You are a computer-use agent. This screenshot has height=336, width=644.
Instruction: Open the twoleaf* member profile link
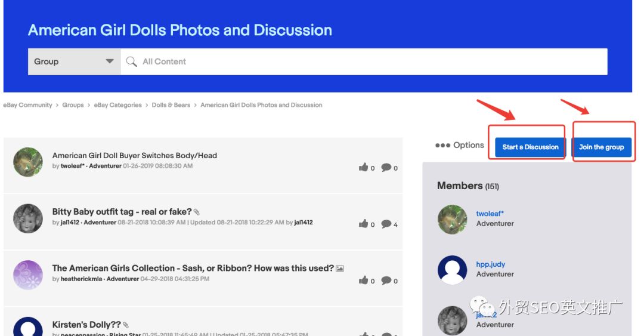click(490, 214)
